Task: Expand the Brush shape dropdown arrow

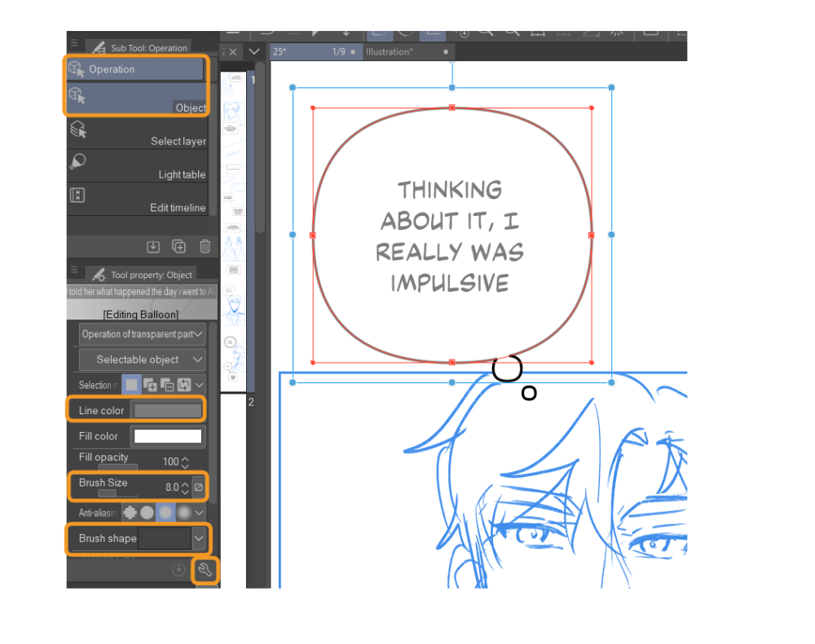Action: [199, 538]
